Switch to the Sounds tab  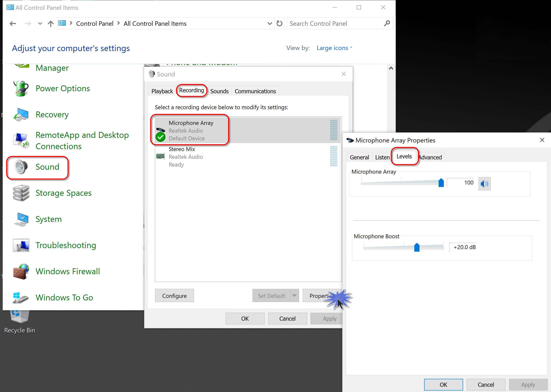(219, 91)
